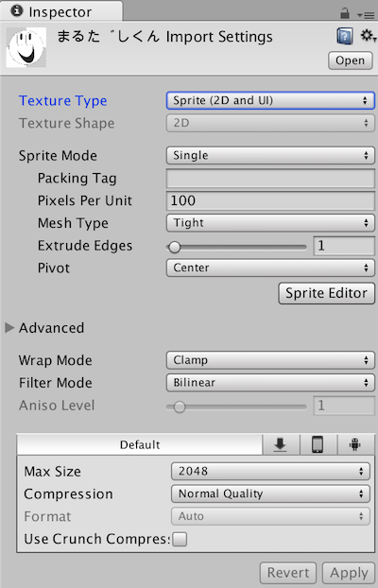The height and width of the screenshot is (588, 378).
Task: Open the gear settings icon in header
Action: pos(367,36)
